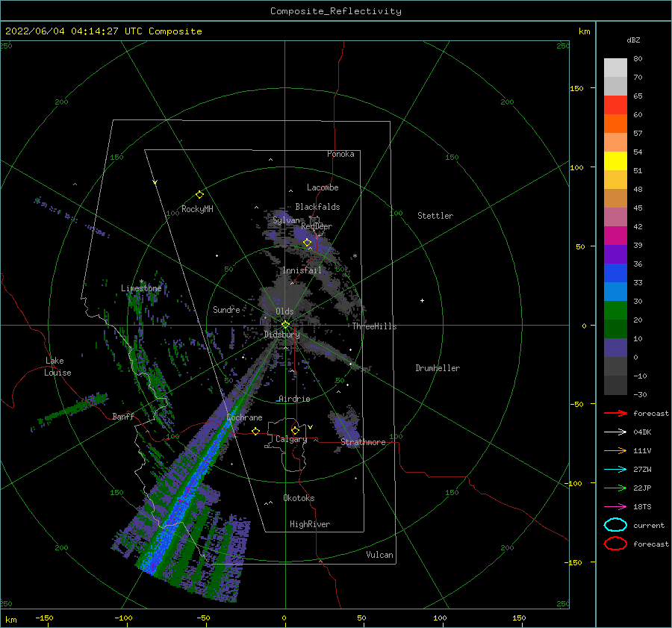Screen dimensions: 672x628
Task: Click the red forecast ellipse icon
Action: [615, 544]
